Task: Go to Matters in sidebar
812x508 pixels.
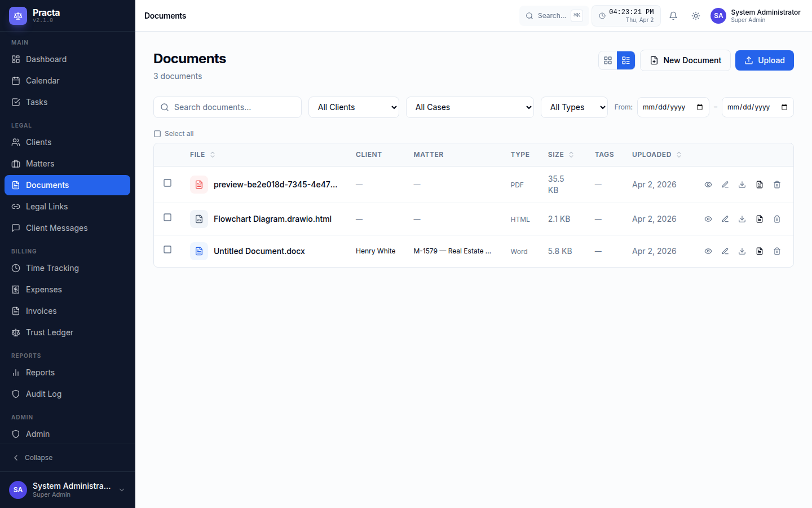Action: point(40,164)
